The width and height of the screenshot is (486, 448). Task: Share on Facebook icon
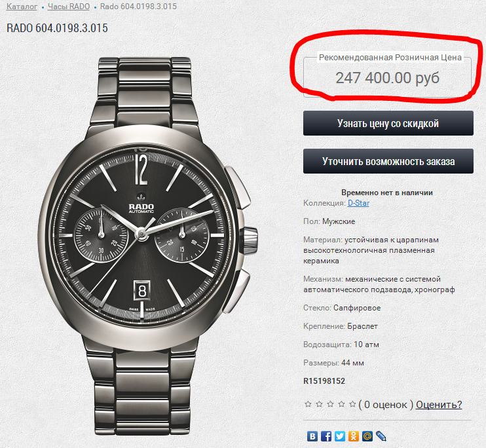click(326, 436)
